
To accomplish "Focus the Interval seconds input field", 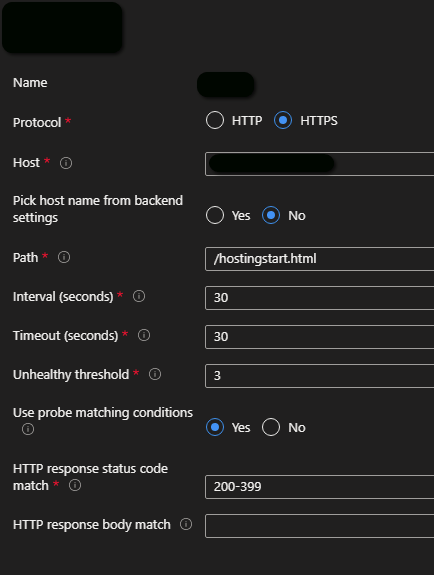I will tap(320, 298).
